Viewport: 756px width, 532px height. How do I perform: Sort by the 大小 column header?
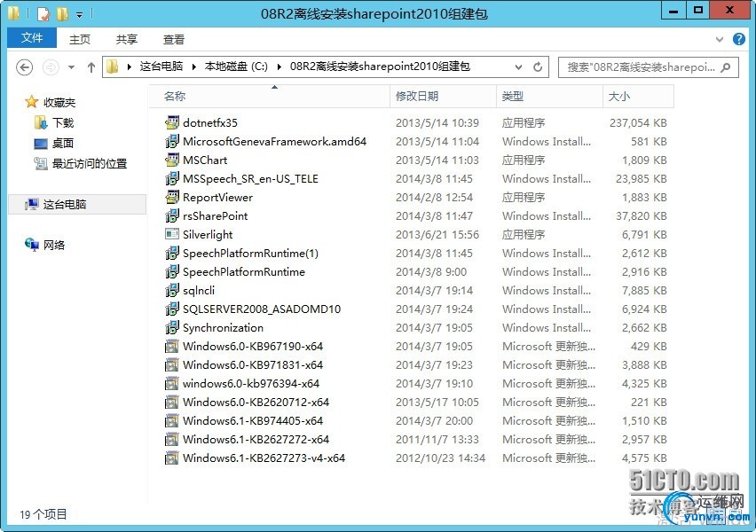(x=638, y=97)
